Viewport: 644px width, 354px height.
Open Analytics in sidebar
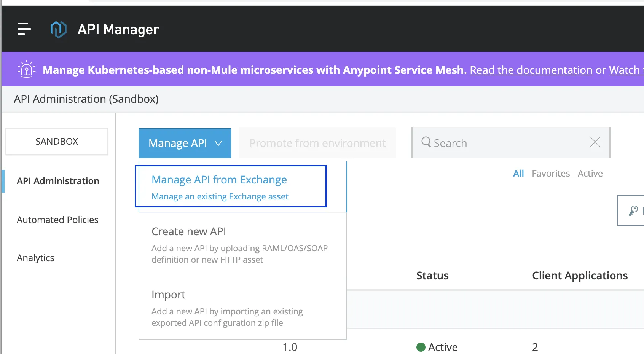pos(35,258)
